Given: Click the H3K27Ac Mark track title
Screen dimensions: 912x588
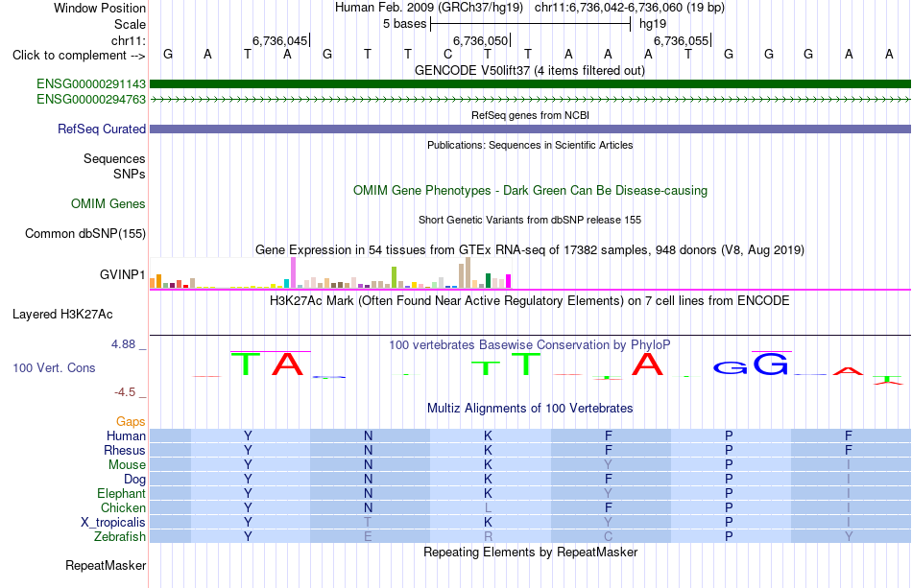Looking at the screenshot, I should [530, 301].
